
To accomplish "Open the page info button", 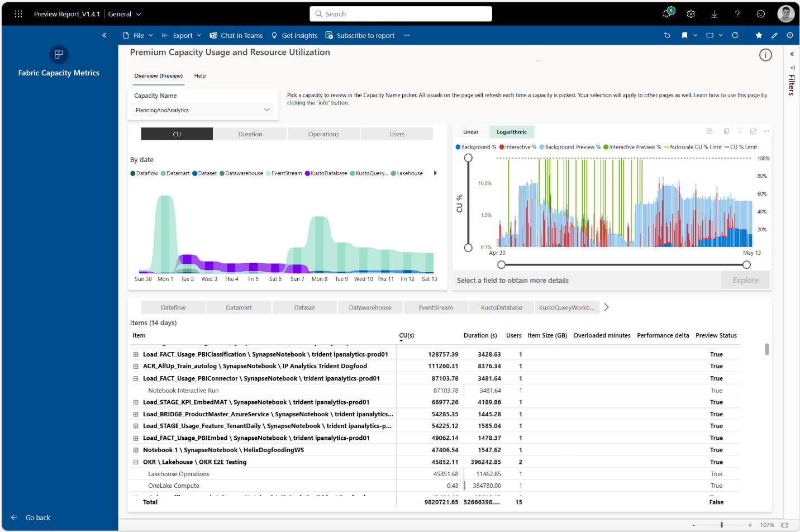I will point(765,55).
